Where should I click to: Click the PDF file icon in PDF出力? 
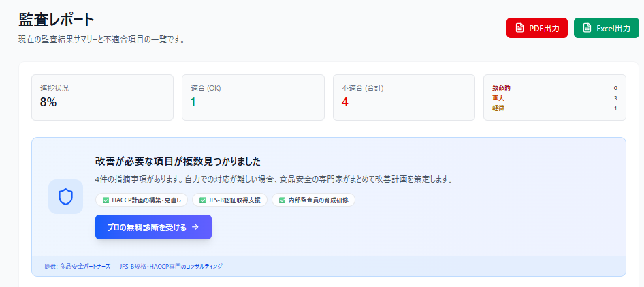(x=519, y=28)
